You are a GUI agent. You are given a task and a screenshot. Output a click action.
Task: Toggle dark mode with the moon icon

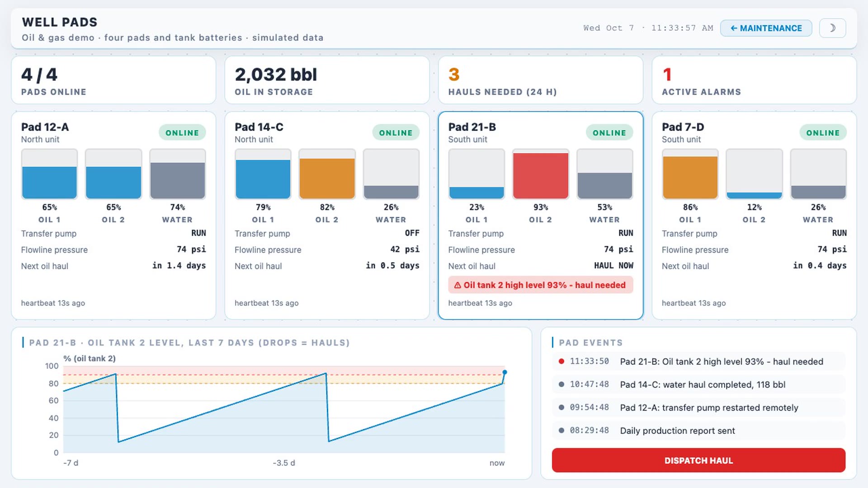[x=832, y=28]
